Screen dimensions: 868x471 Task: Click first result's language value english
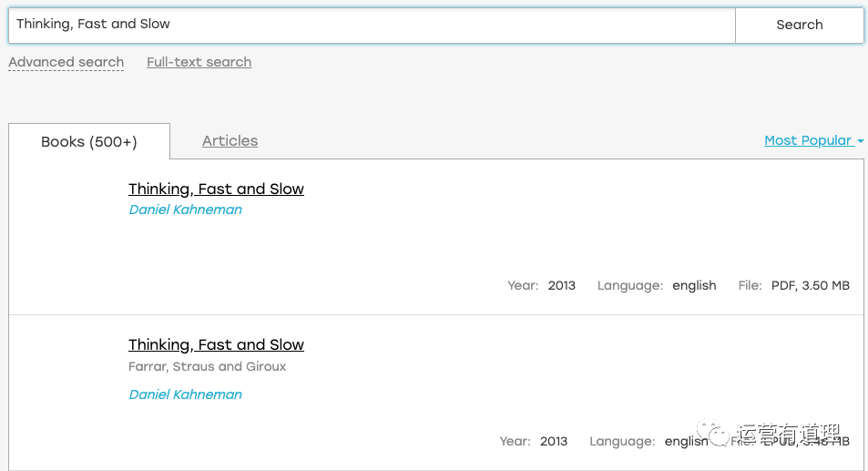click(x=694, y=285)
